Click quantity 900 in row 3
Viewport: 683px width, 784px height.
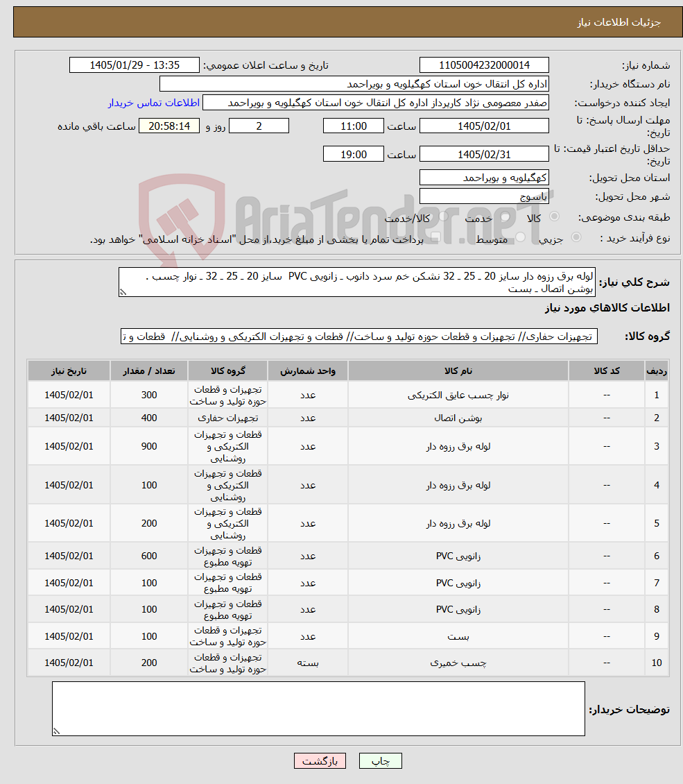point(149,447)
